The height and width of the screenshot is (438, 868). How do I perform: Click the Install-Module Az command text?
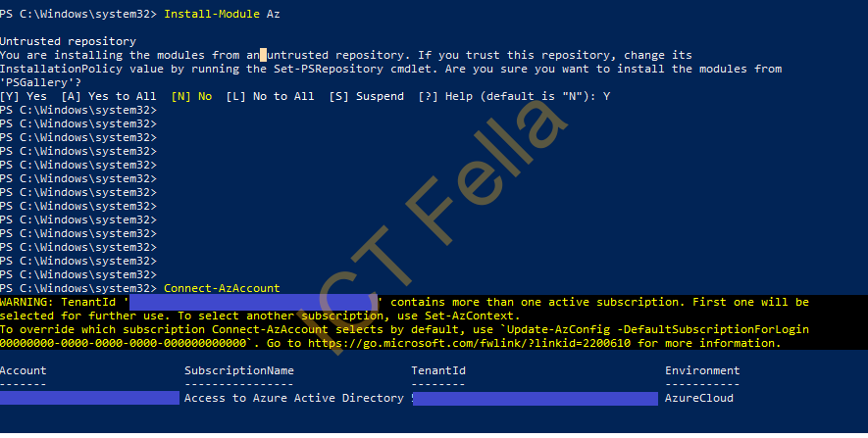click(222, 14)
